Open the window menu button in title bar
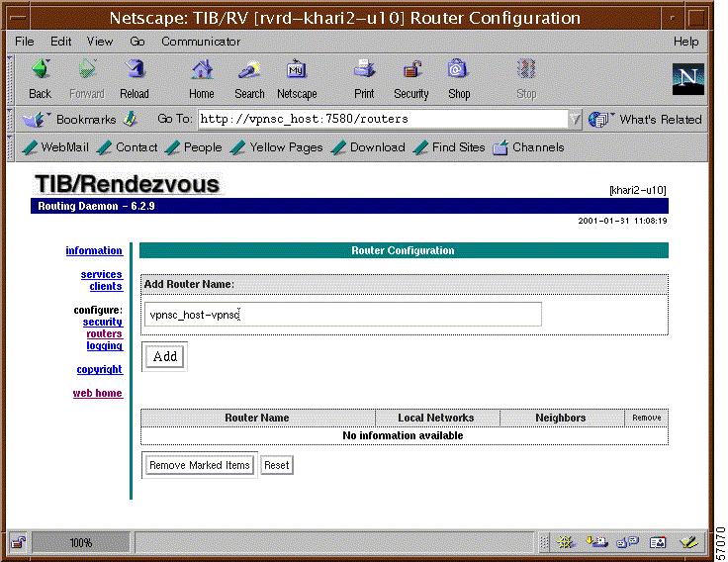This screenshot has height=562, width=728. click(x=19, y=18)
